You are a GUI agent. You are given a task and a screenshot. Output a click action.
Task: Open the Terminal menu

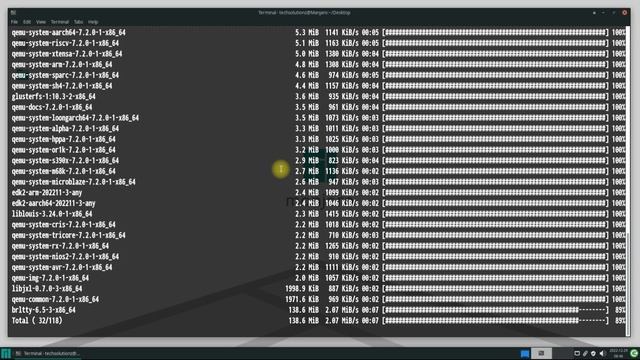[60, 22]
